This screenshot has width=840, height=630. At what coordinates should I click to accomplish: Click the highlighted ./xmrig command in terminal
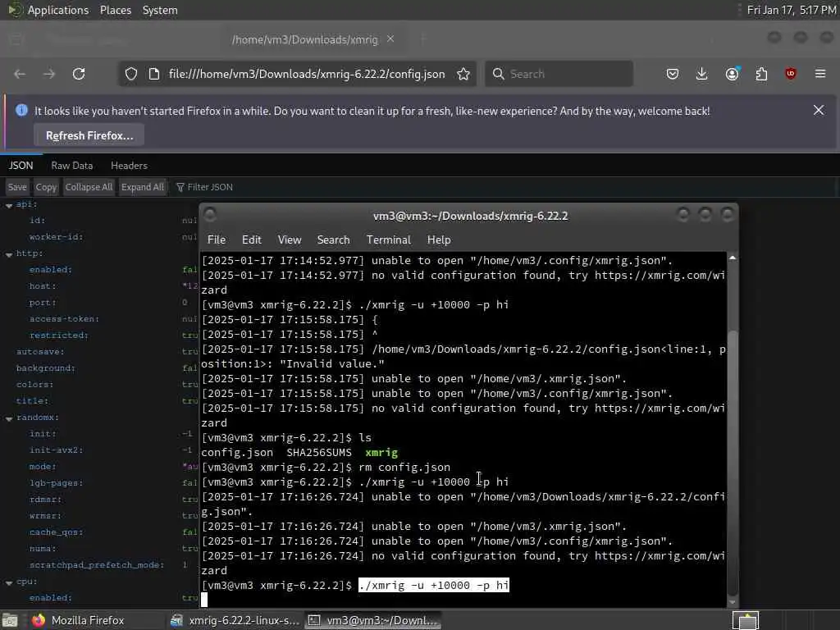pos(433,585)
